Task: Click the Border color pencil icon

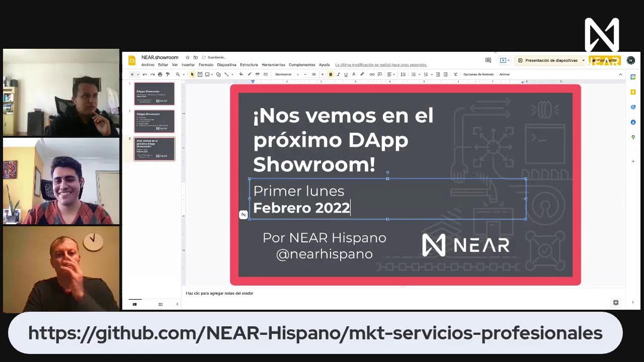Action: pos(250,74)
